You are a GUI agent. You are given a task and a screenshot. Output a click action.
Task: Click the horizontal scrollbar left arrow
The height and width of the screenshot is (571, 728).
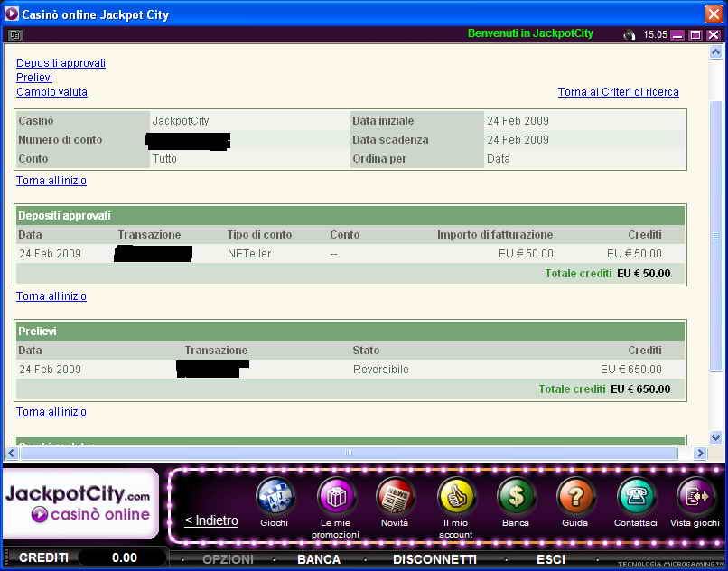12,453
